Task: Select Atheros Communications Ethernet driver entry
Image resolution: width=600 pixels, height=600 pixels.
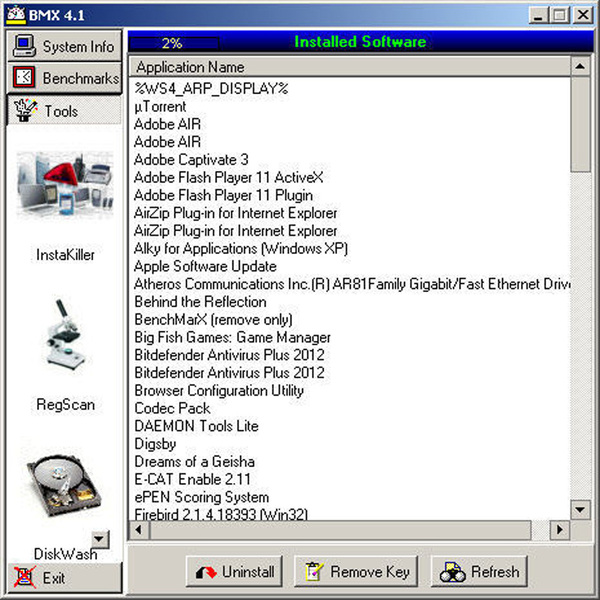Action: (x=350, y=284)
